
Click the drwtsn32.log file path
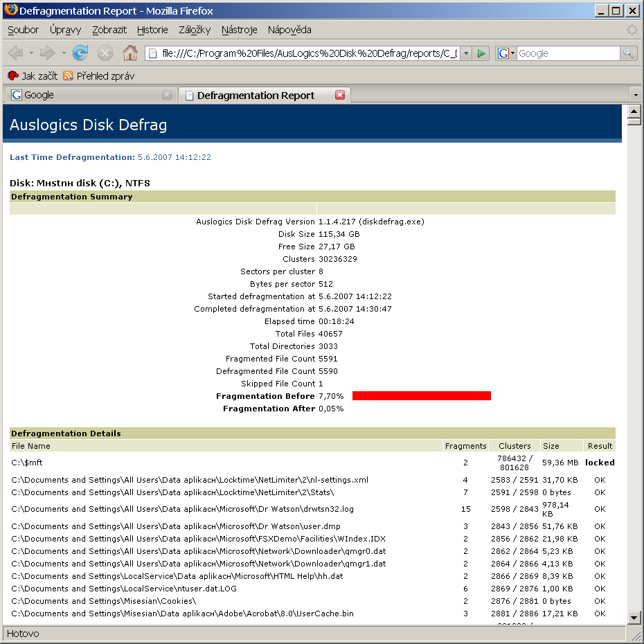click(x=182, y=509)
